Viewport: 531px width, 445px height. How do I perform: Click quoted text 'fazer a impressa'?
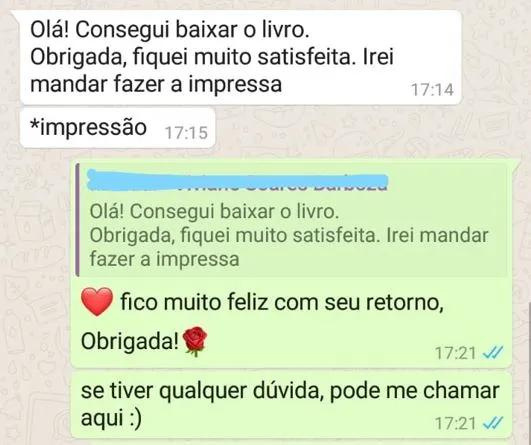click(x=164, y=259)
